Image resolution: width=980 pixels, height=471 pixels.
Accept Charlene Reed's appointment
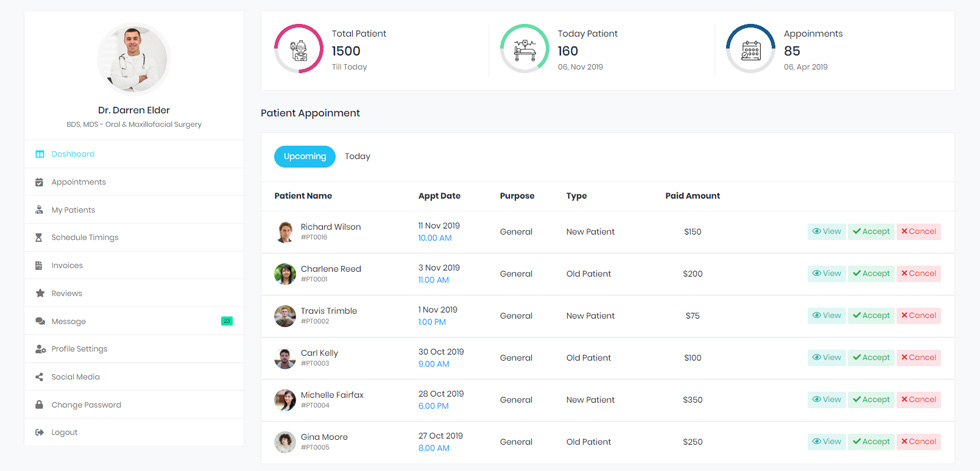point(871,274)
